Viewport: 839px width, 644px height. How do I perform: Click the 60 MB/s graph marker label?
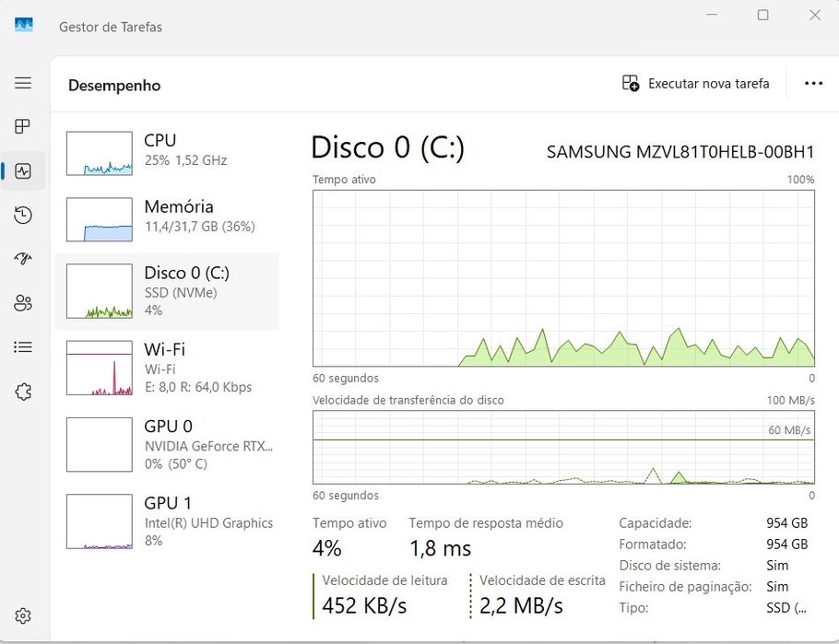tap(789, 430)
